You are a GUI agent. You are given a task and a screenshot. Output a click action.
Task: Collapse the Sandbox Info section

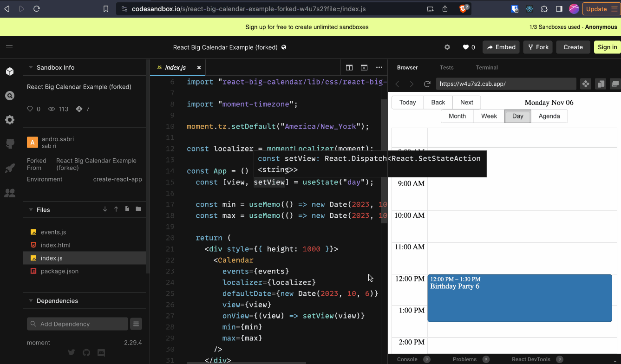pyautogui.click(x=31, y=66)
